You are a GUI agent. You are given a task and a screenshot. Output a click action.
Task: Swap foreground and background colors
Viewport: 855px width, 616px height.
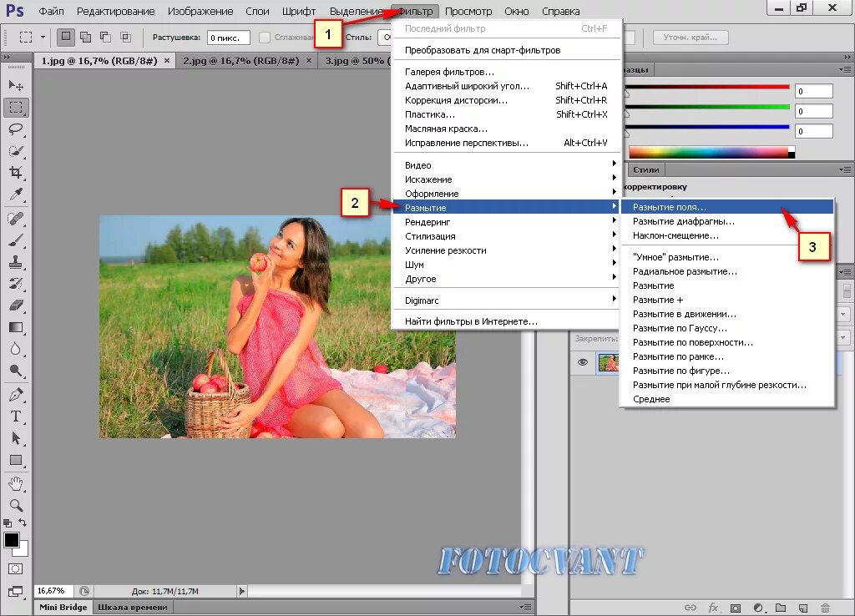pos(23,523)
